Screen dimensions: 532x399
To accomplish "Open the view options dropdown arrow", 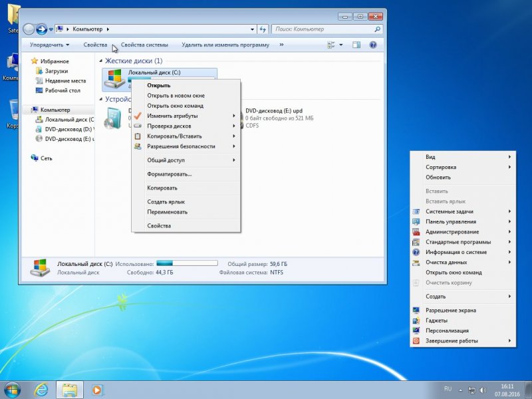I will [341, 45].
